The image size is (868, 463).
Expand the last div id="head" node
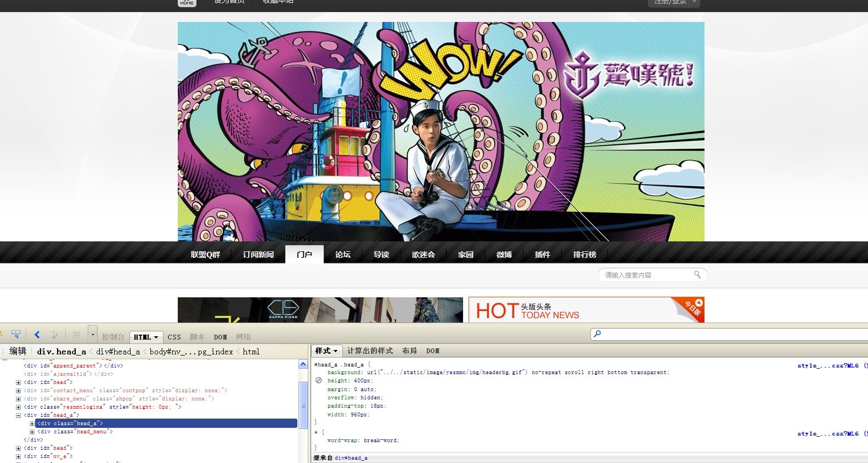pos(18,448)
